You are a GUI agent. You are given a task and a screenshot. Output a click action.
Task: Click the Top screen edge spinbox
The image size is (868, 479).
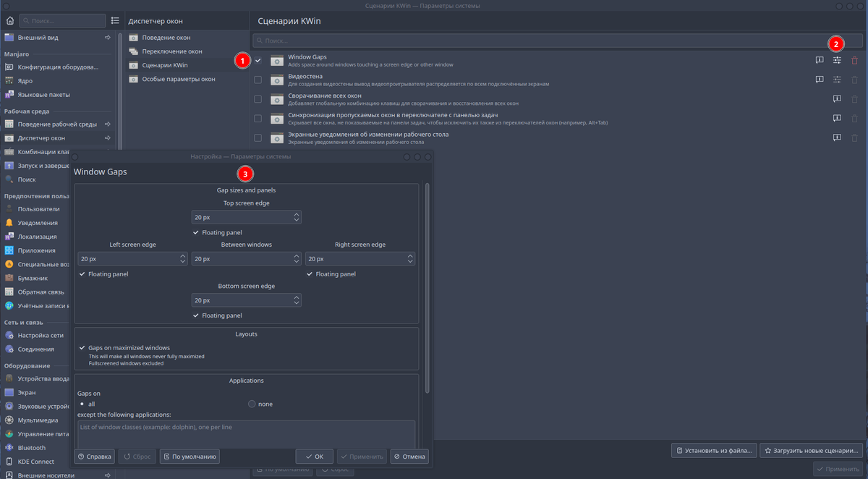tap(247, 217)
